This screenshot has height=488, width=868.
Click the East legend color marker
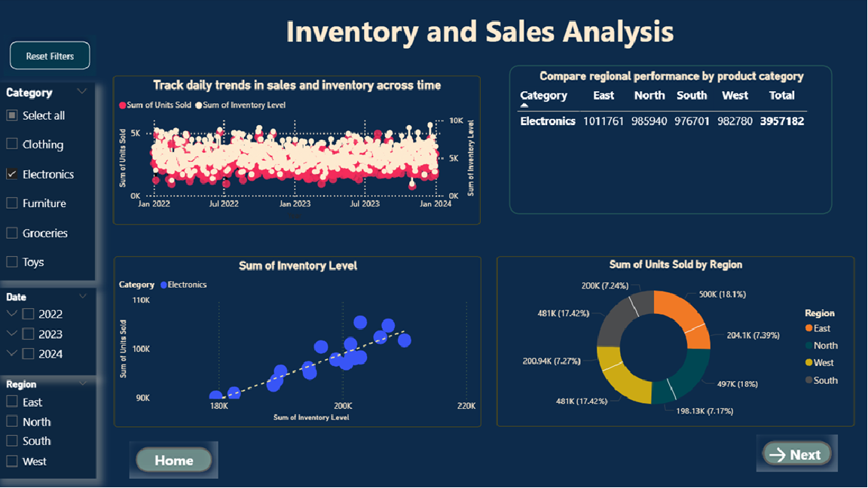[x=809, y=328]
